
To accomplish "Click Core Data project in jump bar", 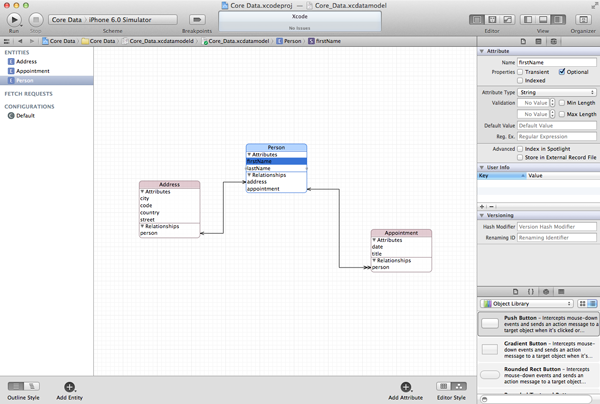I will (59, 41).
